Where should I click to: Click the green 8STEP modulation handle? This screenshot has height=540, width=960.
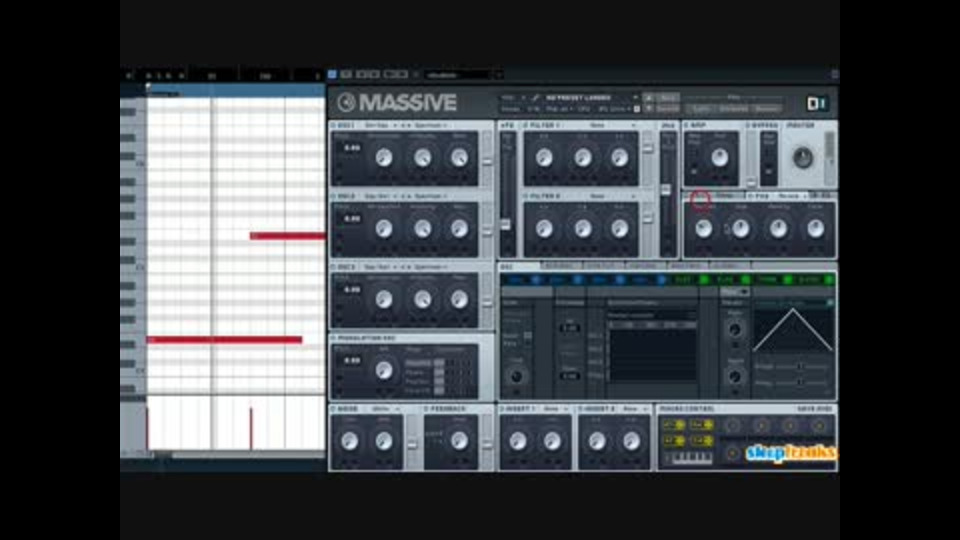(829, 280)
